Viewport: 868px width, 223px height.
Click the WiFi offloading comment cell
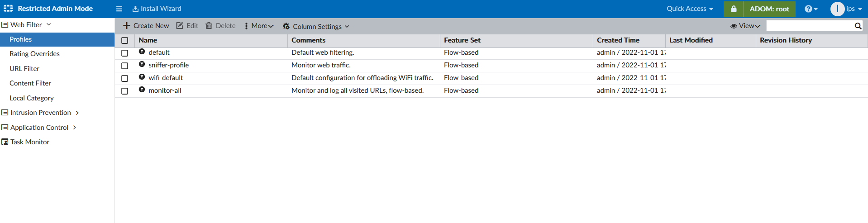coord(362,78)
